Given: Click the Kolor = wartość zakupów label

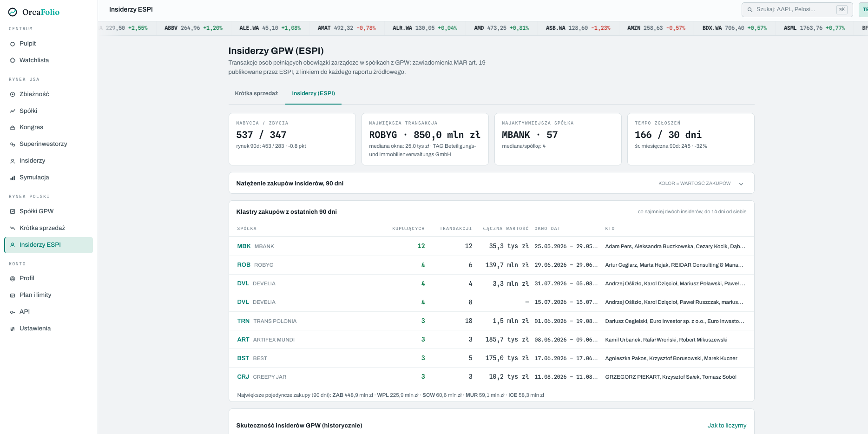Looking at the screenshot, I should pyautogui.click(x=694, y=184).
